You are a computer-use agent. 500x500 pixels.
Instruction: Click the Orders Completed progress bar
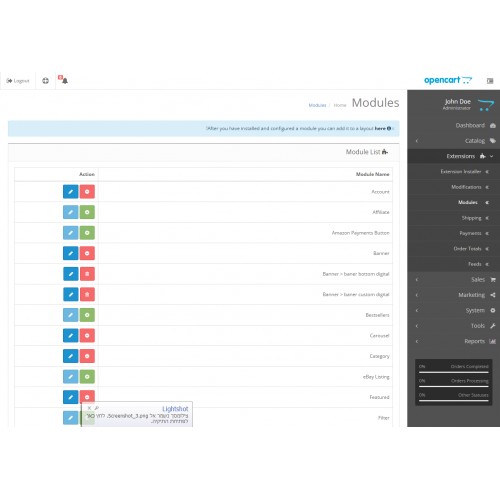click(454, 372)
